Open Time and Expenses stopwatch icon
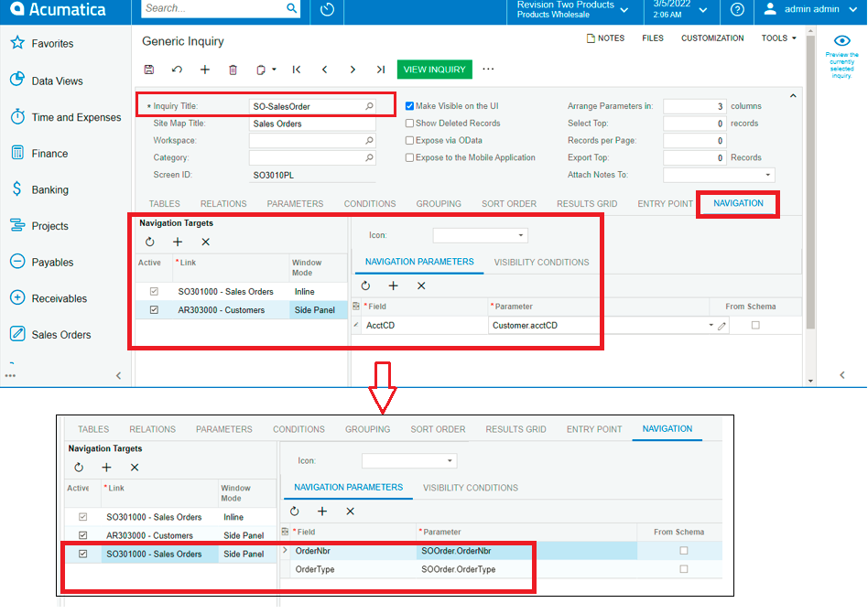This screenshot has height=614, width=868. tap(17, 117)
